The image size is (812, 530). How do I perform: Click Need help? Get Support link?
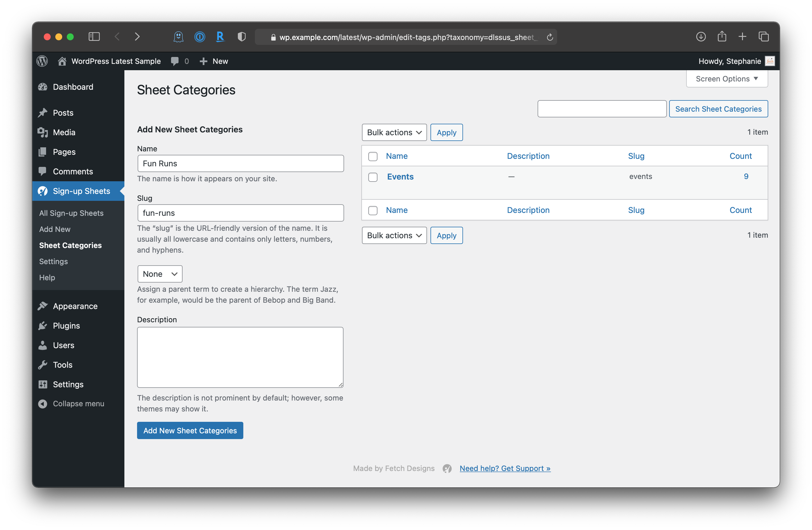click(505, 469)
